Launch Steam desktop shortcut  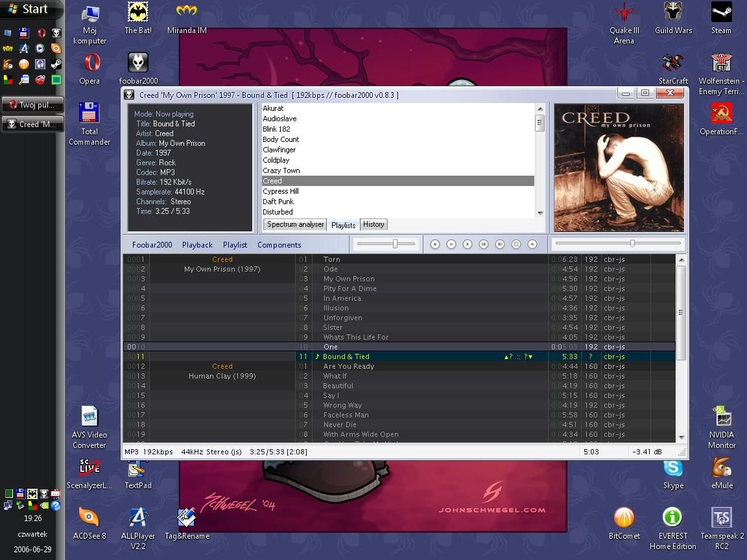pos(721,18)
